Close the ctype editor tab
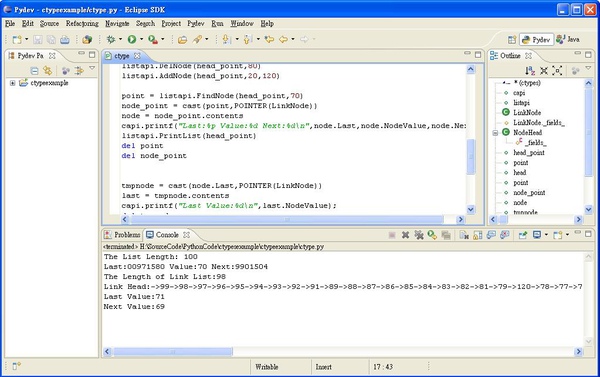The width and height of the screenshot is (600, 377). (x=137, y=56)
